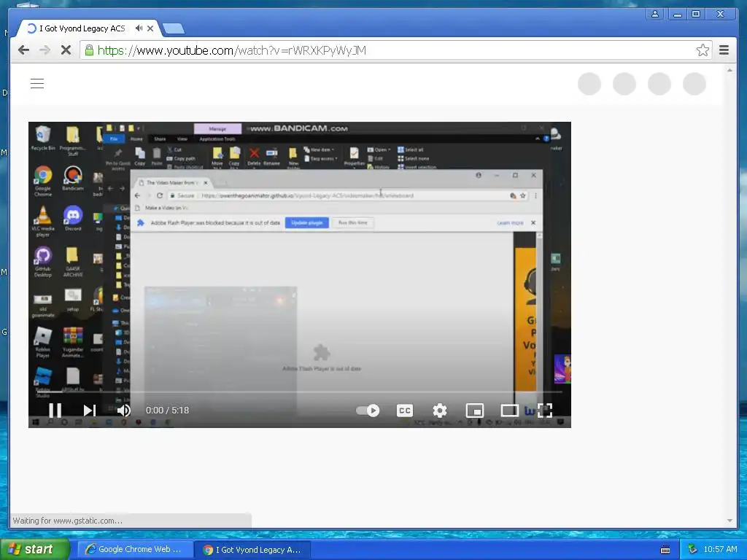
Task: Open the video settings gear
Action: pyautogui.click(x=440, y=411)
